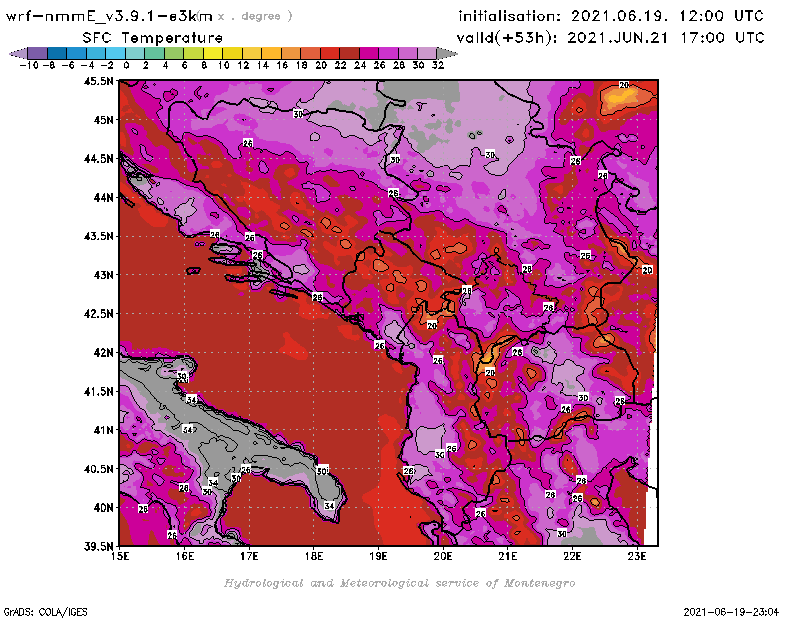
Task: Click the 39.5N latitude axis label
Action: pos(98,546)
